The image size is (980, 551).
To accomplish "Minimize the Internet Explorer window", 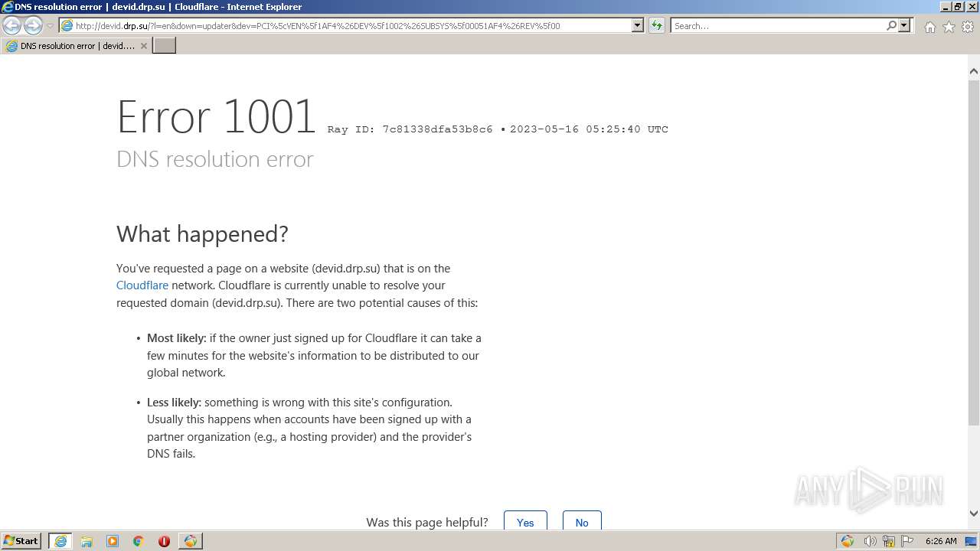I will tap(945, 7).
